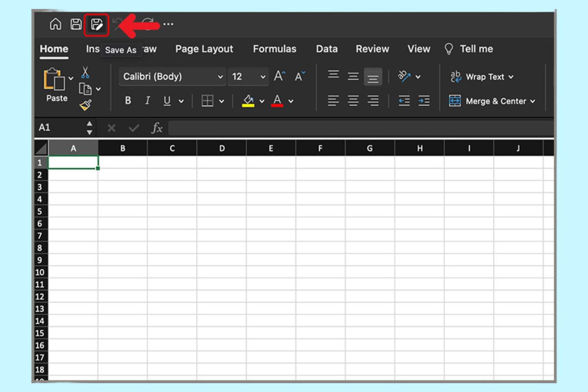The width and height of the screenshot is (588, 392).
Task: Open the Paste options dropdown arrow
Action: pyautogui.click(x=71, y=78)
